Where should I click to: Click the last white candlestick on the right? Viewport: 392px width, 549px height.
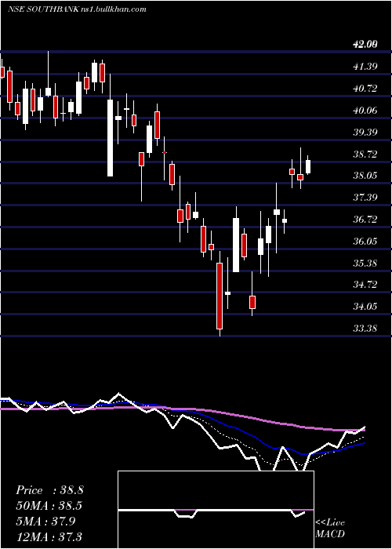point(308,165)
